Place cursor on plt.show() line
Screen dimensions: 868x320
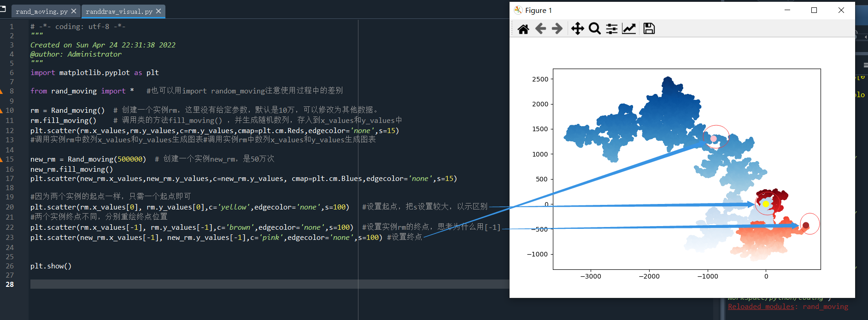pos(51,266)
